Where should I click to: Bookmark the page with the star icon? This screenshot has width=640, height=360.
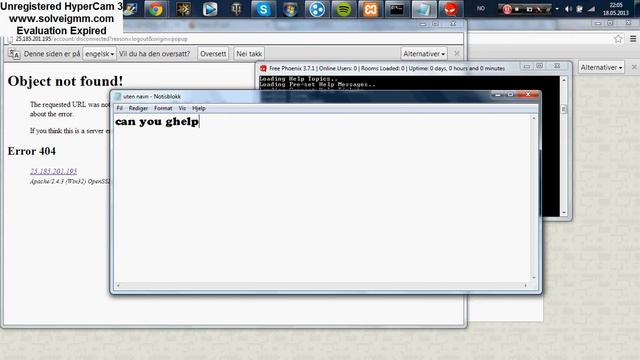click(x=618, y=39)
